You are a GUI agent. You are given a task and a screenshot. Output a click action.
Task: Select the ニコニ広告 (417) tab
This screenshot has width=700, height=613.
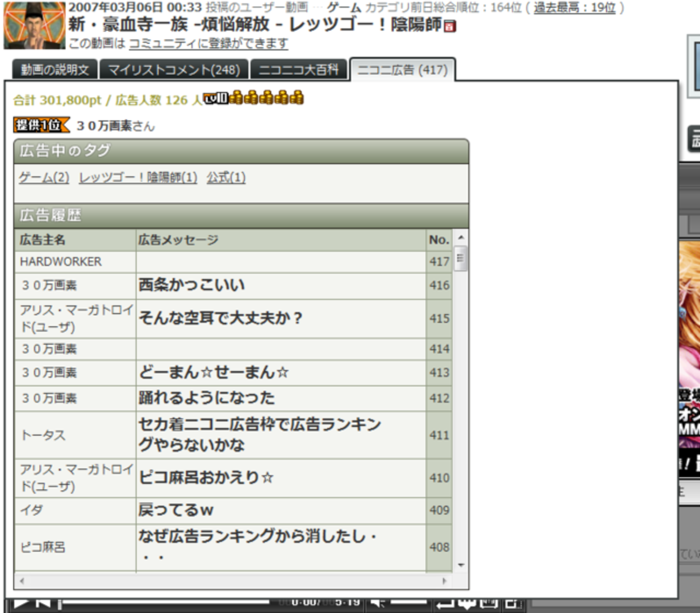click(403, 70)
